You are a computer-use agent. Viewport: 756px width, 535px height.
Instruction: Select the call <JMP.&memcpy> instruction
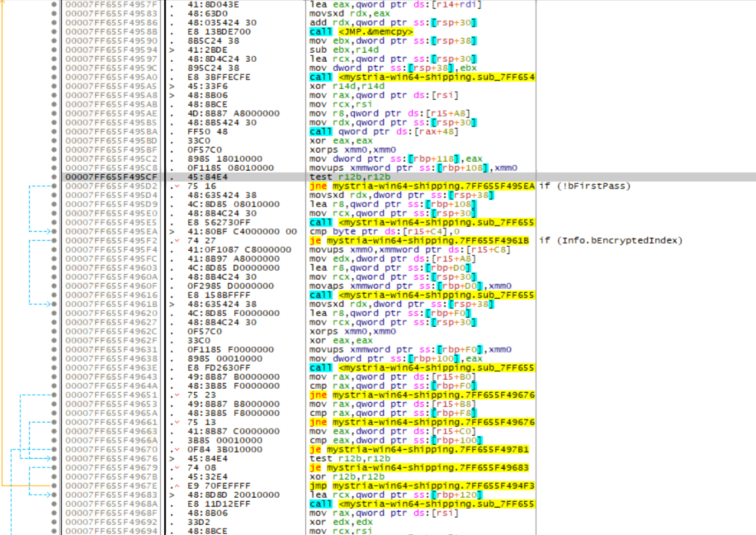click(x=361, y=32)
